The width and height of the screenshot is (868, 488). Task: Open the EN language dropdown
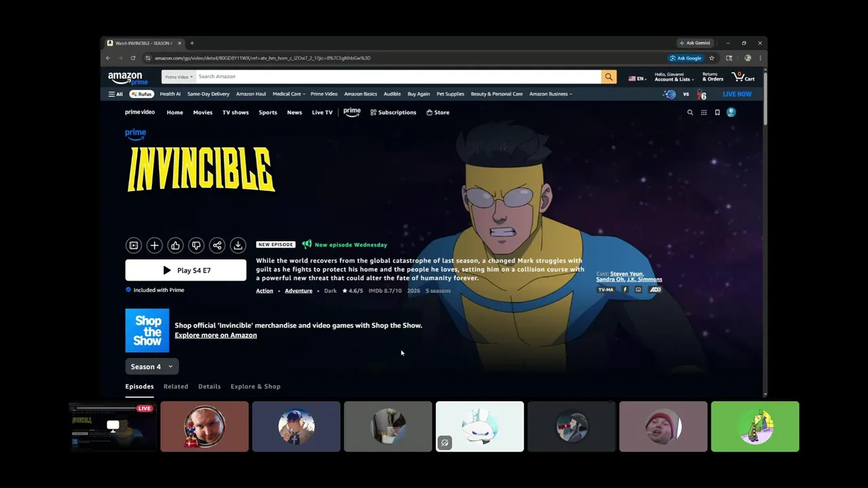(637, 79)
